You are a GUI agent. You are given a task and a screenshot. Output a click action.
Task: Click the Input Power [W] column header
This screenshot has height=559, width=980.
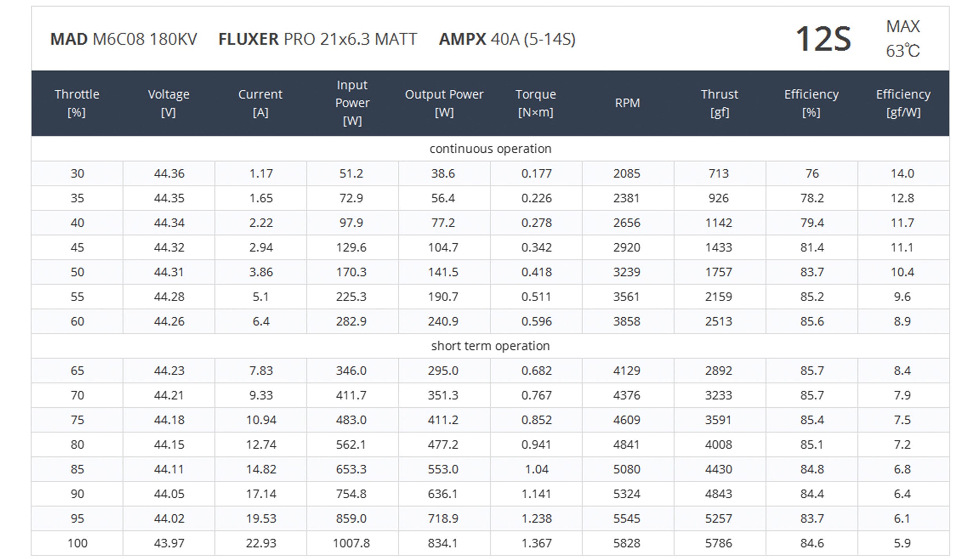click(352, 103)
